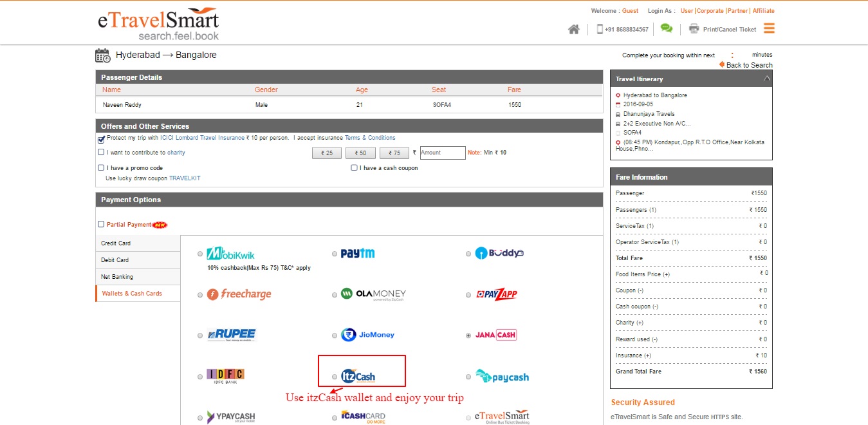The image size is (868, 425).
Task: Open the charity link
Action: [x=176, y=153]
